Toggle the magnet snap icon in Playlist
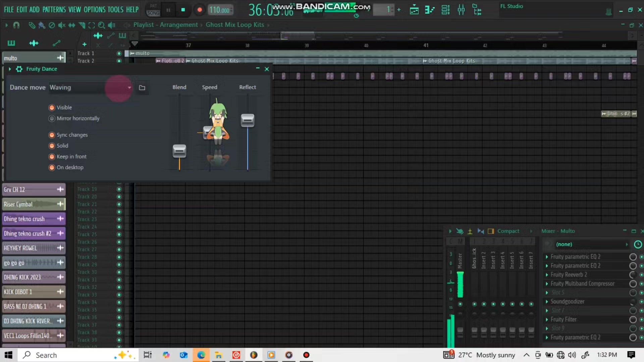Image resolution: width=644 pixels, height=362 pixels. pos(16,25)
